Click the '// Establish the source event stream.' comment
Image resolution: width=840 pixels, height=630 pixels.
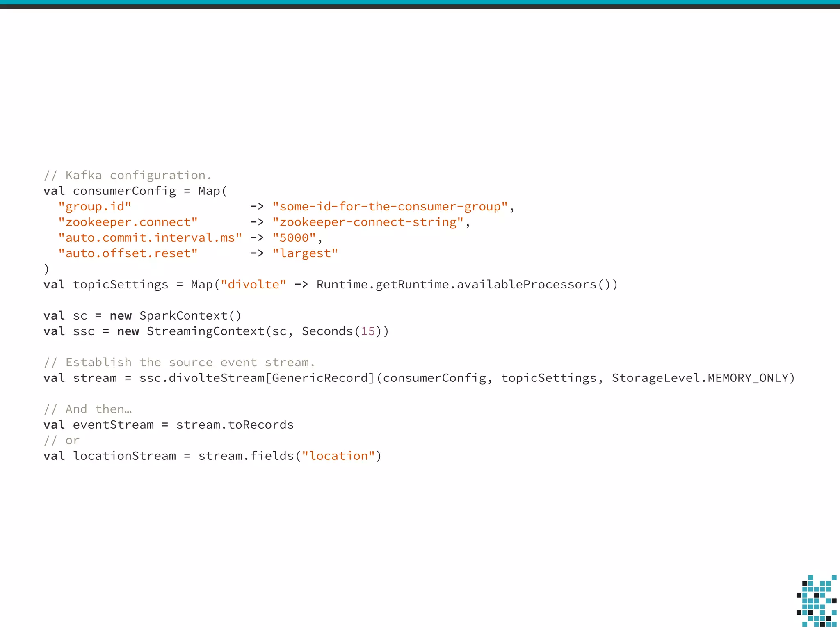[179, 363]
